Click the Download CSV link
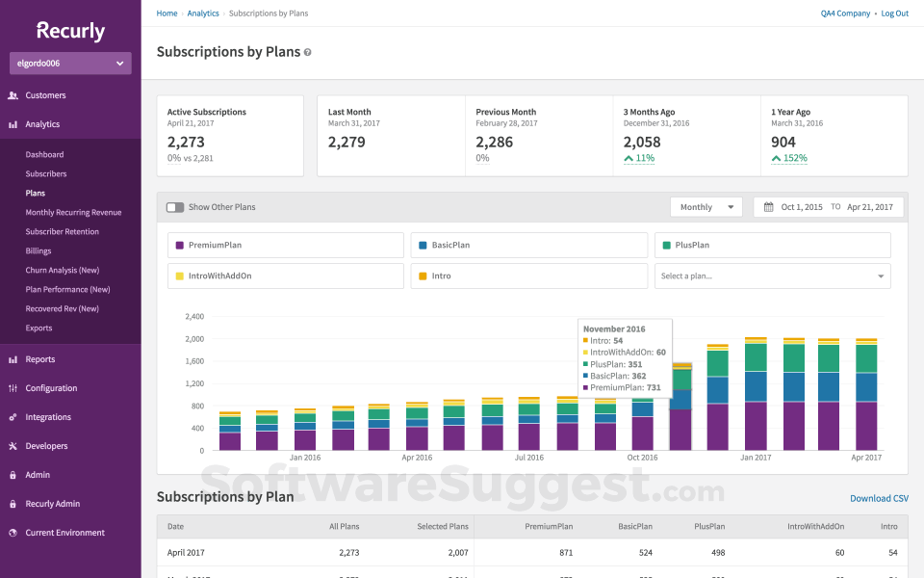Viewport: 924px width, 578px height. (879, 498)
